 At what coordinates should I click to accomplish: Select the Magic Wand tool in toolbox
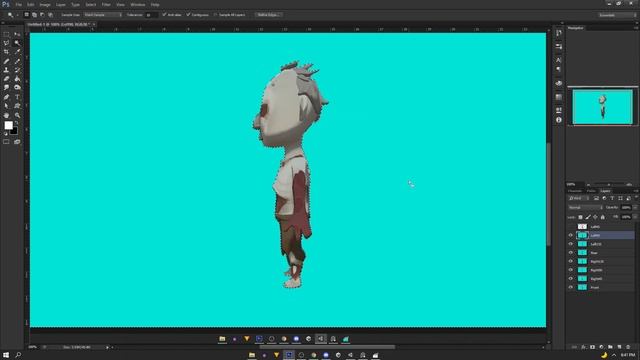point(17,43)
